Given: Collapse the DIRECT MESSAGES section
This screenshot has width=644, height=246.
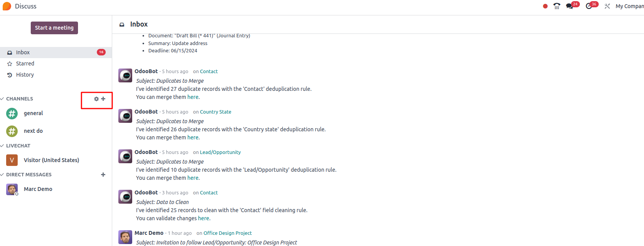Looking at the screenshot, I should (x=26, y=175).
